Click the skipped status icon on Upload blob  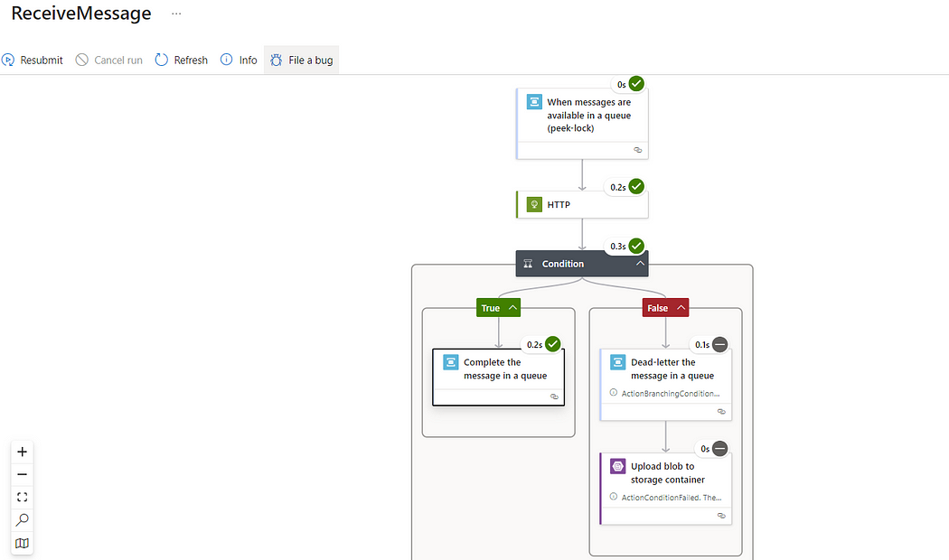(x=719, y=448)
